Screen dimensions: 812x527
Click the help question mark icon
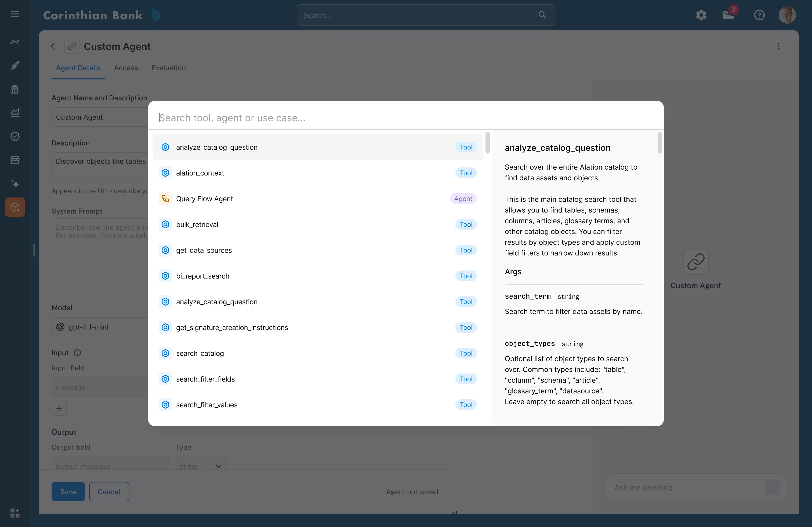(x=759, y=15)
